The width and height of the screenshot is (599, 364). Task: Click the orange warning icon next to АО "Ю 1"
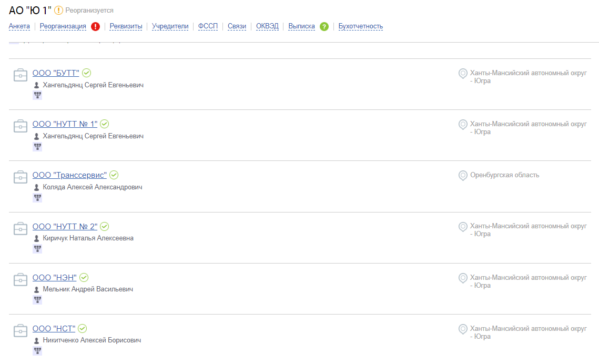click(x=58, y=11)
